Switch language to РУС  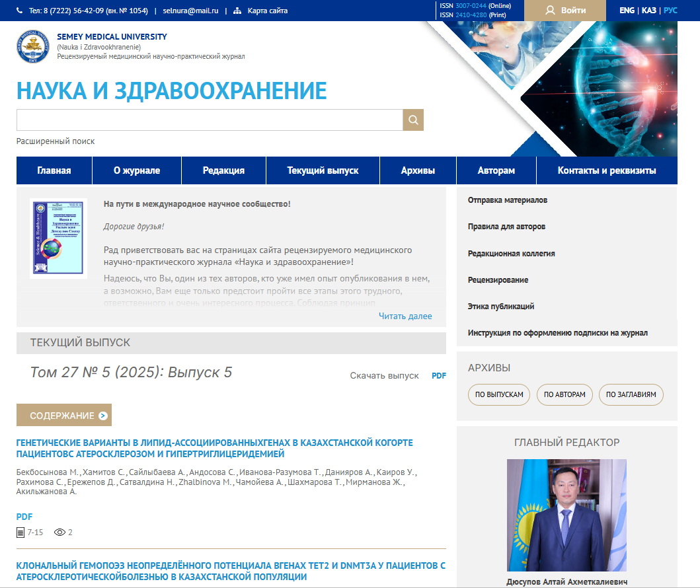click(x=670, y=11)
